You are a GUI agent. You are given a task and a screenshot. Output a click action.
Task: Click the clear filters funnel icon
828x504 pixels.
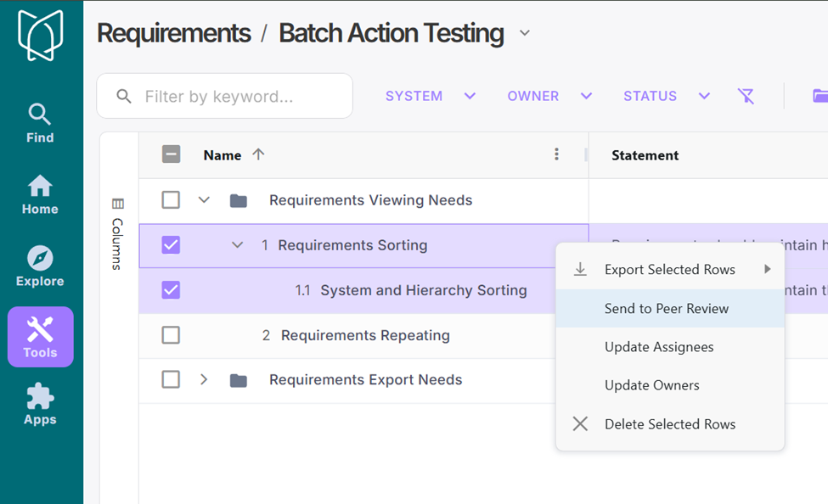click(746, 96)
